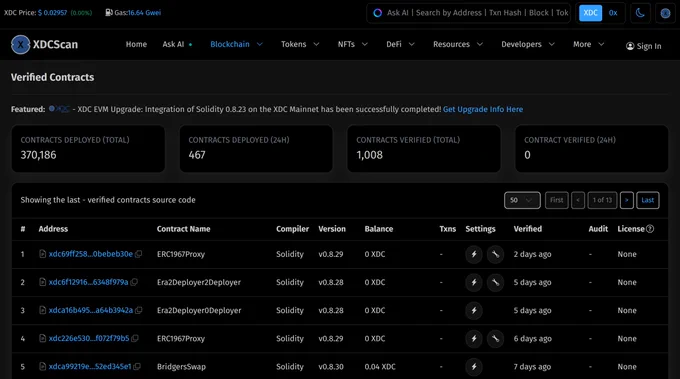Screen dimensions: 680x379
Task: Click Contracts Verified total 1,008
Action: 369,155
